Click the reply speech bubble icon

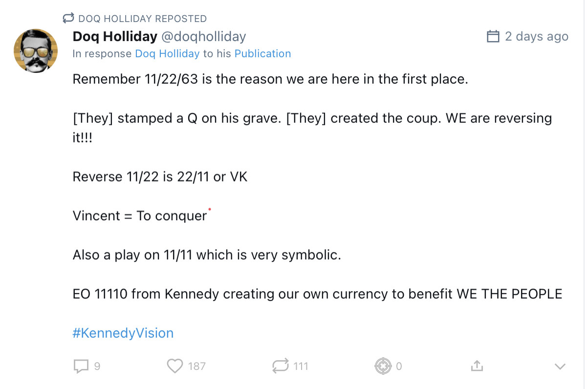(x=81, y=366)
